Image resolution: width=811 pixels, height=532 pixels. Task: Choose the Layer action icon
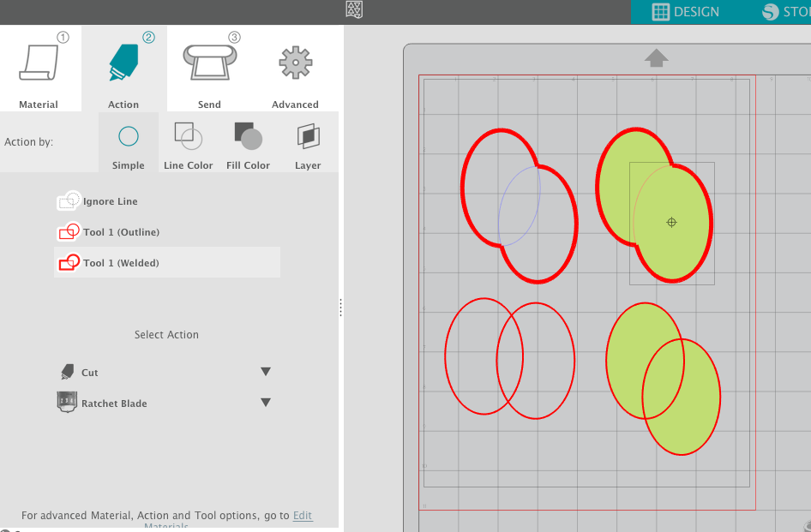pyautogui.click(x=307, y=135)
